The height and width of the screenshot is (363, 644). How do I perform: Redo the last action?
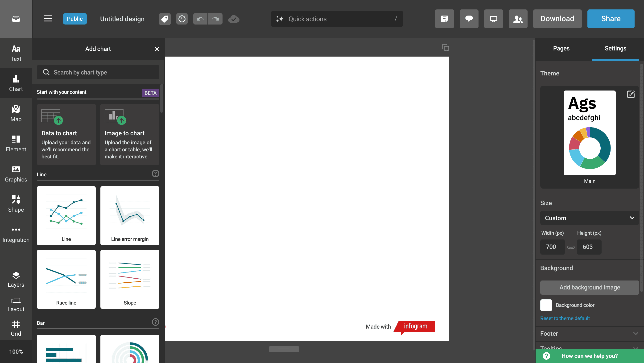[215, 19]
